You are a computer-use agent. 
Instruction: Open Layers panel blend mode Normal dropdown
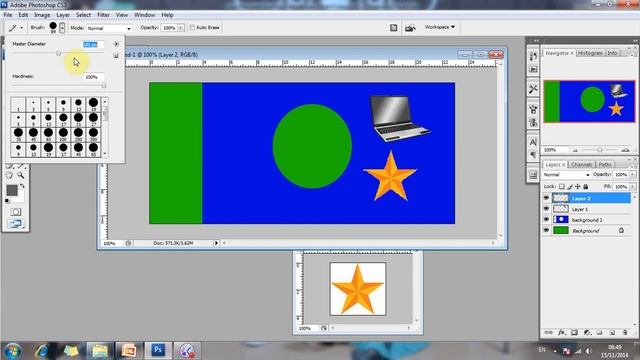point(567,175)
